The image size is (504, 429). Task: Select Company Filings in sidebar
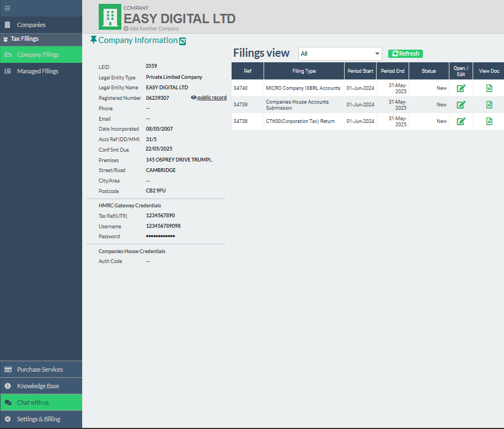tap(41, 55)
